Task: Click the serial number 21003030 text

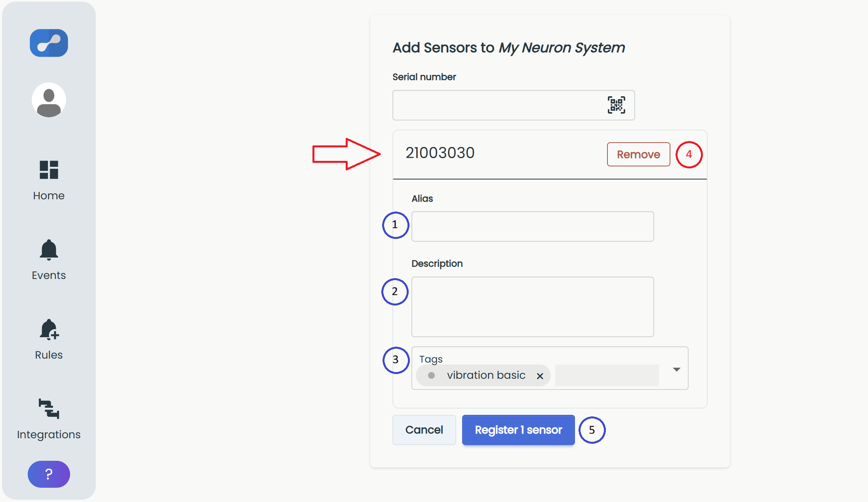Action: (440, 153)
